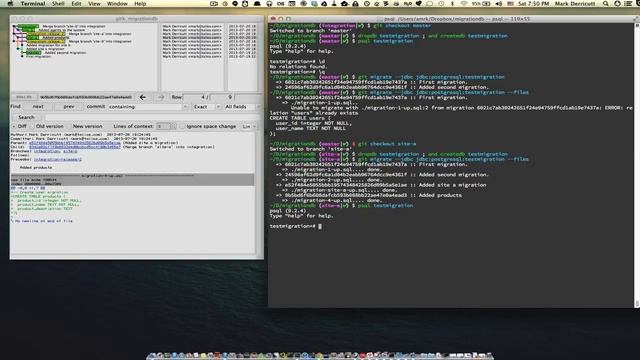Select the Diff radio button
640x360 pixels.
(x=14, y=126)
